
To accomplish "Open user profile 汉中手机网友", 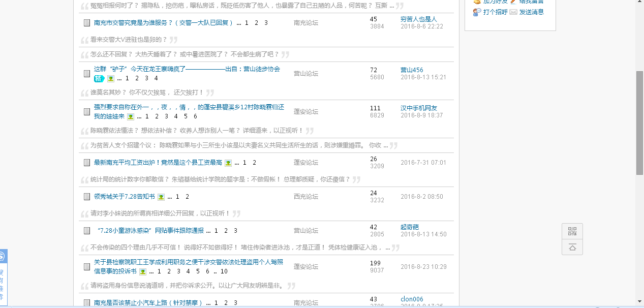I will point(418,108).
